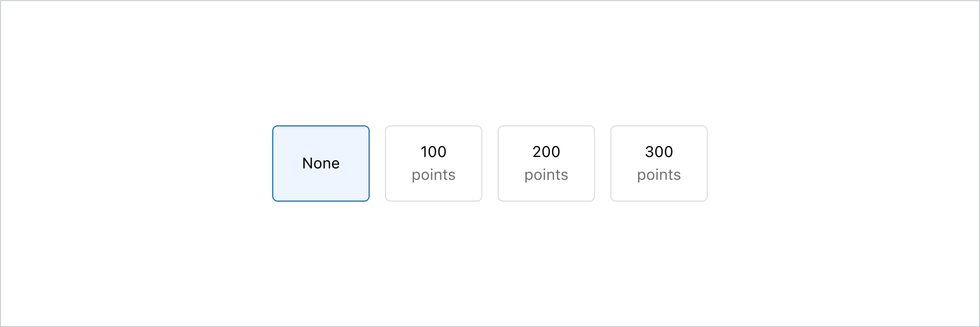Click the number "100" in its card
The image size is (980, 327).
point(433,152)
